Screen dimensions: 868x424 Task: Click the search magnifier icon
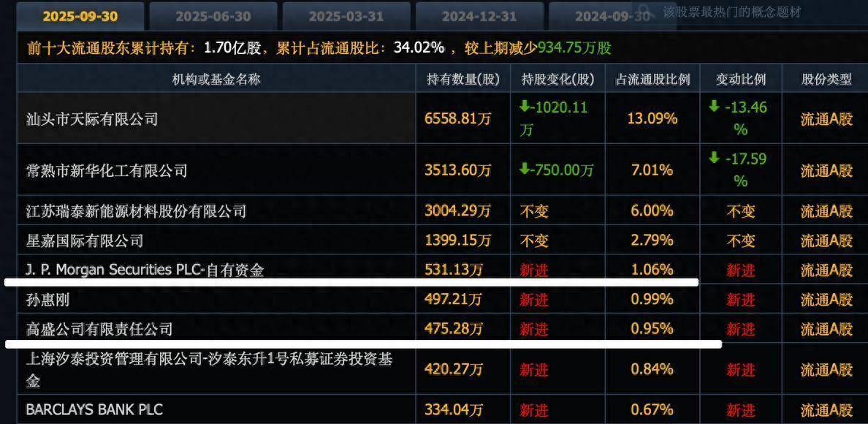point(644,10)
